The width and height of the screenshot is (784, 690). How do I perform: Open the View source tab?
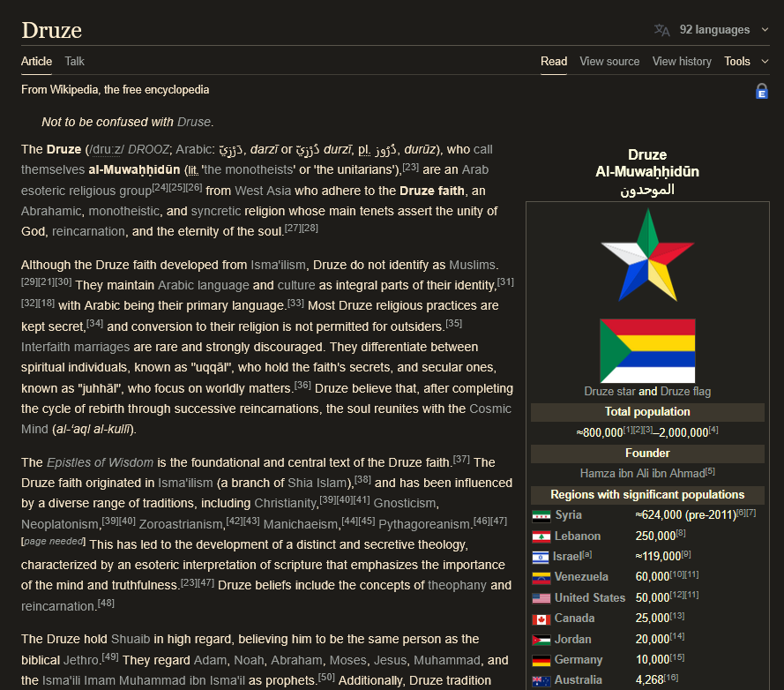pyautogui.click(x=609, y=62)
